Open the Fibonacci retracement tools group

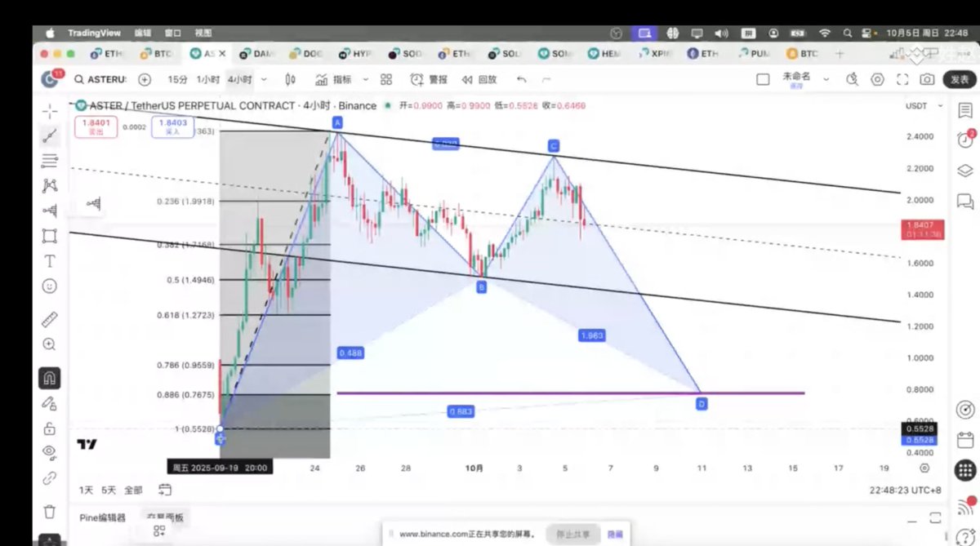pyautogui.click(x=49, y=161)
